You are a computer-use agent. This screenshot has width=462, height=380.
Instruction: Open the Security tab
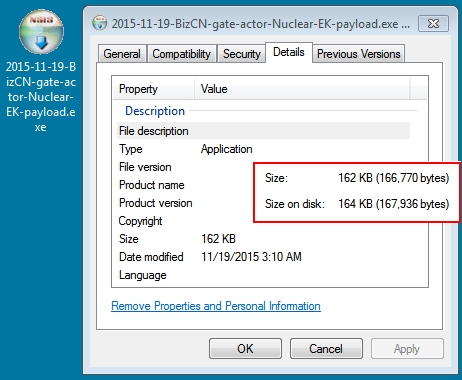coord(242,54)
